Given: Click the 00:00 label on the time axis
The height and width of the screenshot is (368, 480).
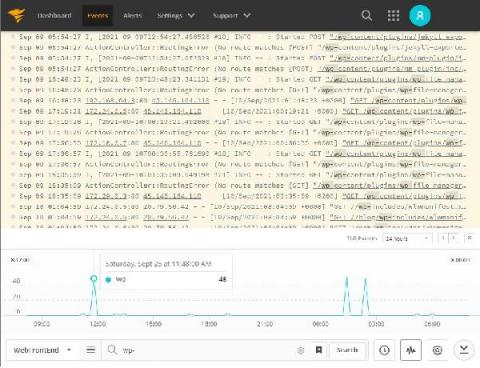Looking at the screenshot, I should (320, 324).
